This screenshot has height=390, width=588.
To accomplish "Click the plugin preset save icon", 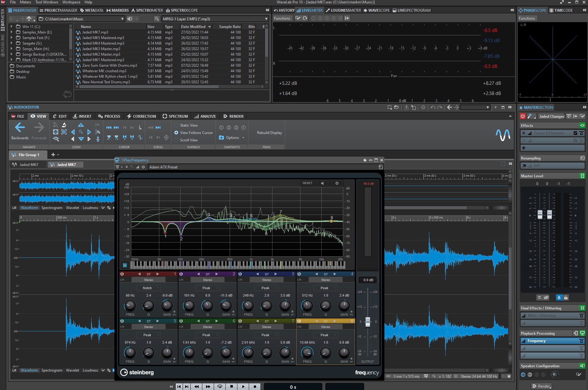I will (x=380, y=167).
